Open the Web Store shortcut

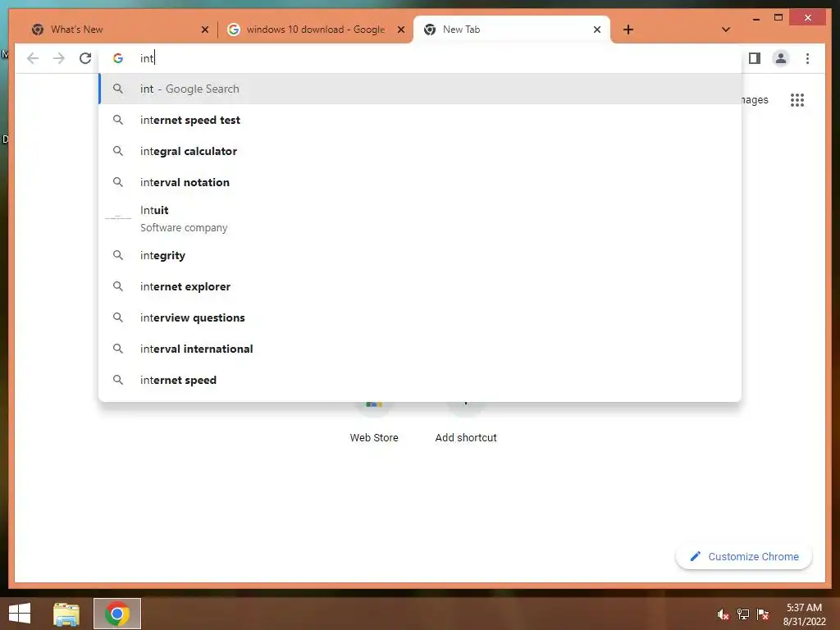pos(374,423)
